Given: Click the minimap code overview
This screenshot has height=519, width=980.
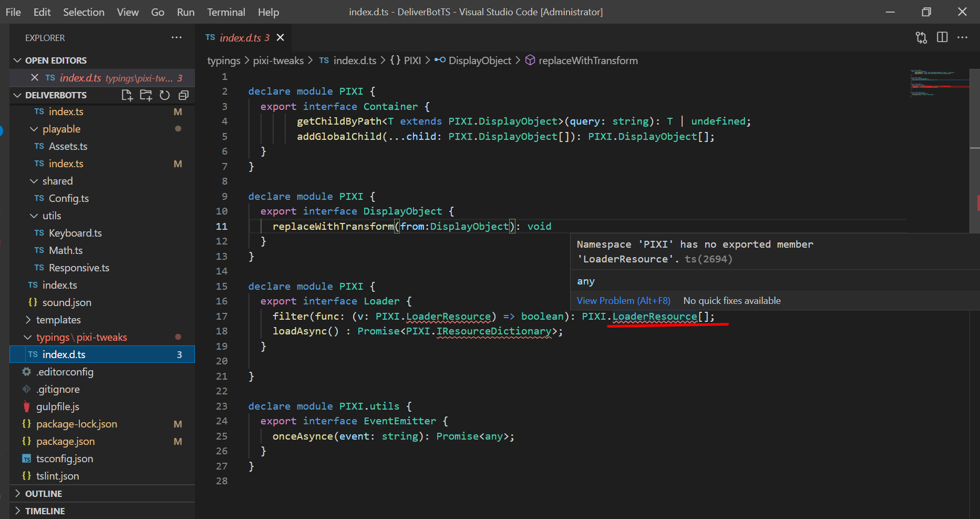Looking at the screenshot, I should point(939,83).
